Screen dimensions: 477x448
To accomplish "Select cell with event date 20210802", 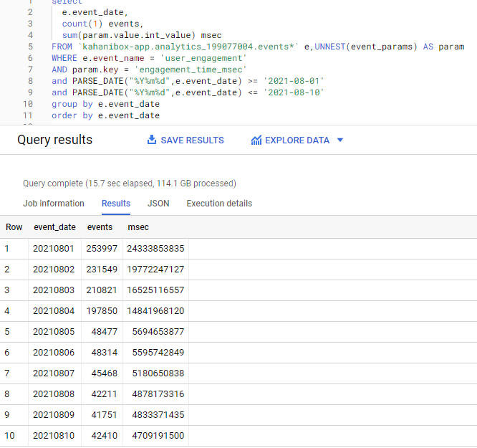I will point(54,270).
